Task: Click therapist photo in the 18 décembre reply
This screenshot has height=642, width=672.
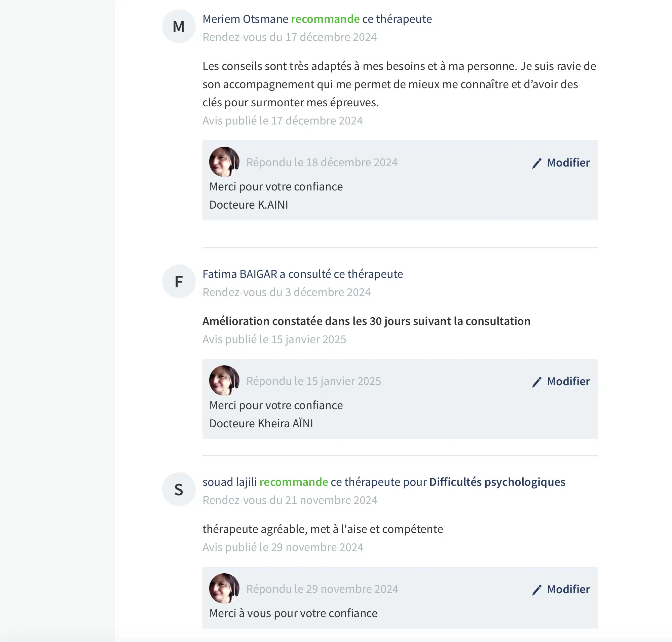Action: click(224, 162)
